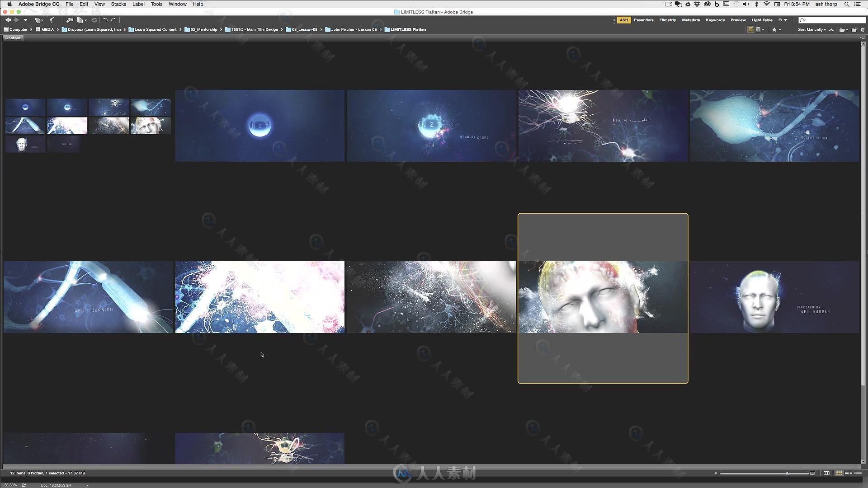Open the Content panel flyout menu
Image resolution: width=868 pixels, height=488 pixels.
pyautogui.click(x=862, y=38)
